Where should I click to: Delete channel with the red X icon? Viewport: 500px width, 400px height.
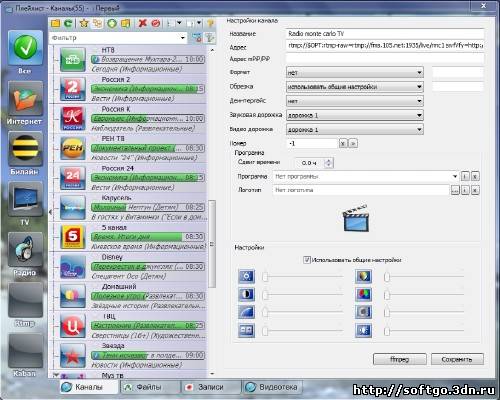143,23
